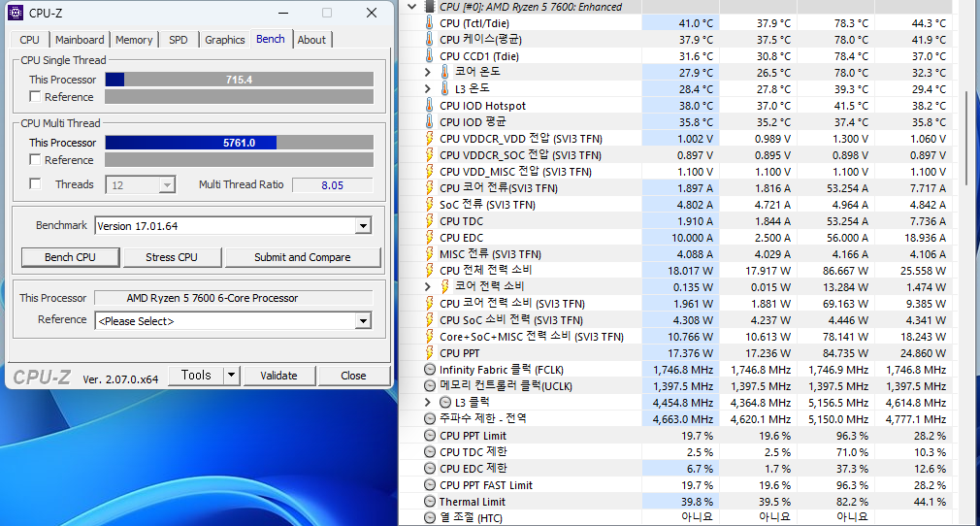Click circle icon beside Thermal Limit
Viewport: 980px width, 526px height.
(x=430, y=502)
